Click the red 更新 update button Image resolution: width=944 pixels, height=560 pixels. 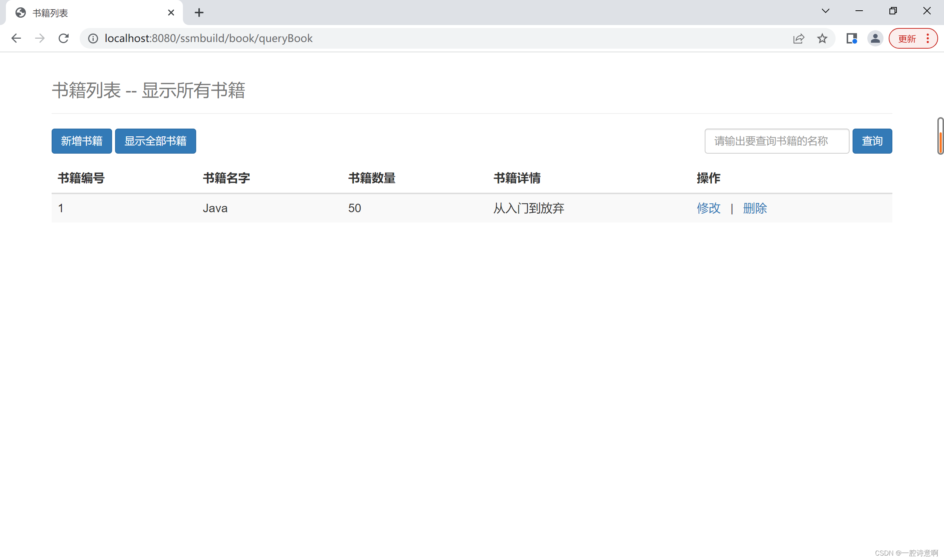point(908,38)
